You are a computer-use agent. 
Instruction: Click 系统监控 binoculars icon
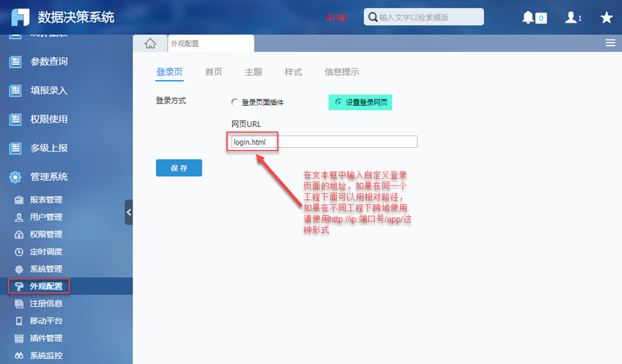(x=19, y=356)
